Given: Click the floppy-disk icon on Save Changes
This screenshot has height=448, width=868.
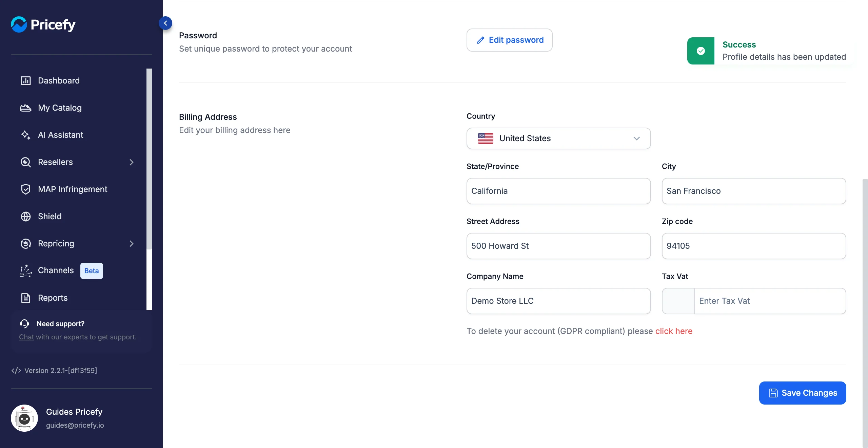Looking at the screenshot, I should click(x=773, y=393).
